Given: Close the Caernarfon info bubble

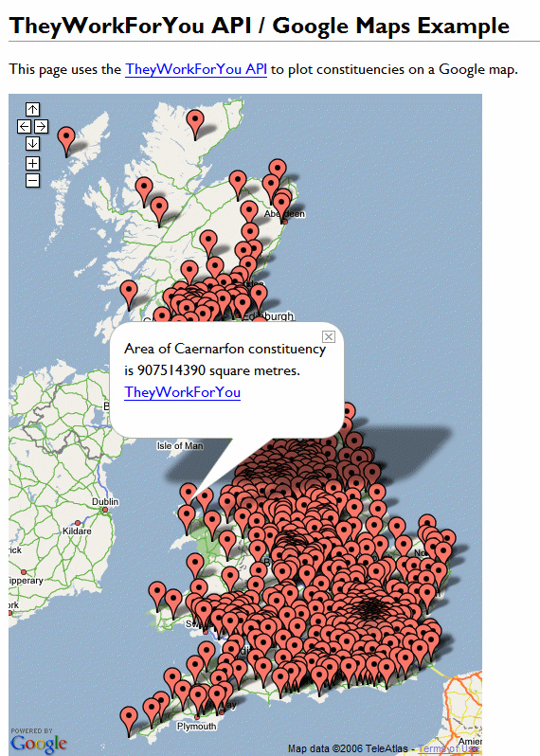Looking at the screenshot, I should (329, 336).
